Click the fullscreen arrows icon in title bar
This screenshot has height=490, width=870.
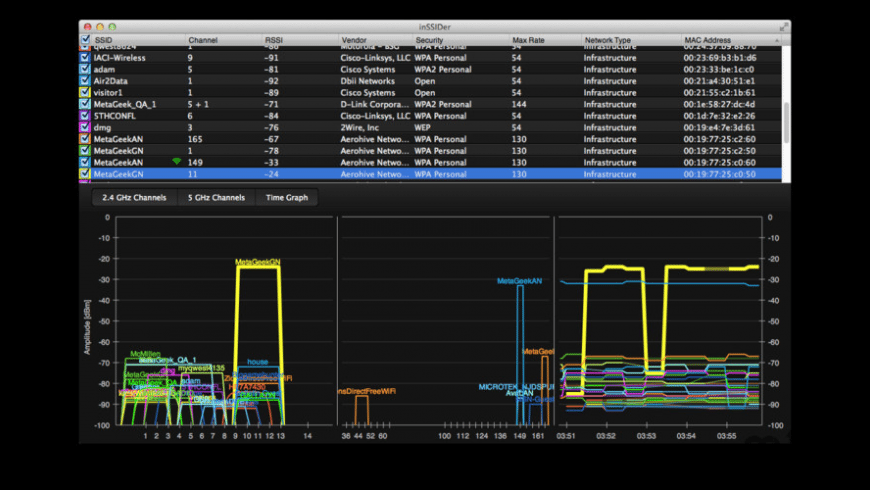[x=782, y=26]
